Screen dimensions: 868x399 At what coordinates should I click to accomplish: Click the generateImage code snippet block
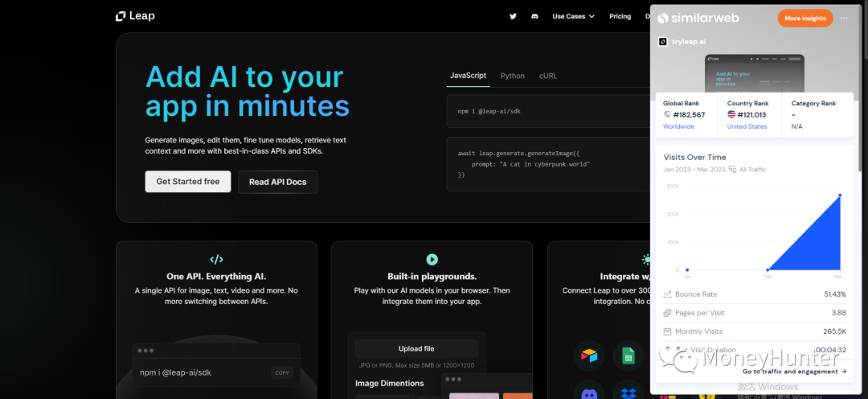548,164
